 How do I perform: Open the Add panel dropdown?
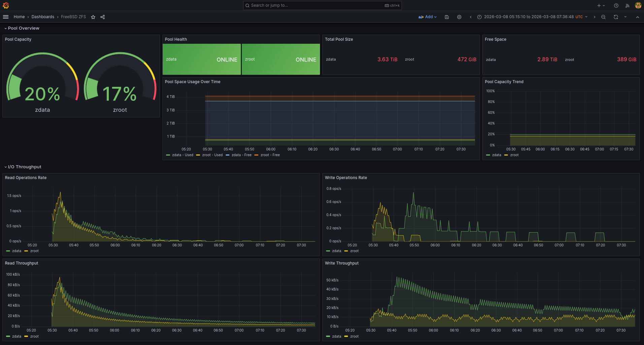[428, 17]
